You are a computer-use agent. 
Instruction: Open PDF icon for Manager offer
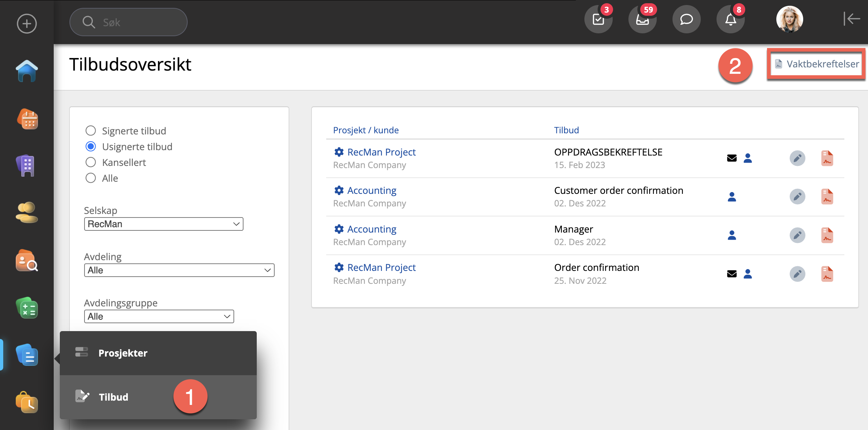(x=827, y=235)
